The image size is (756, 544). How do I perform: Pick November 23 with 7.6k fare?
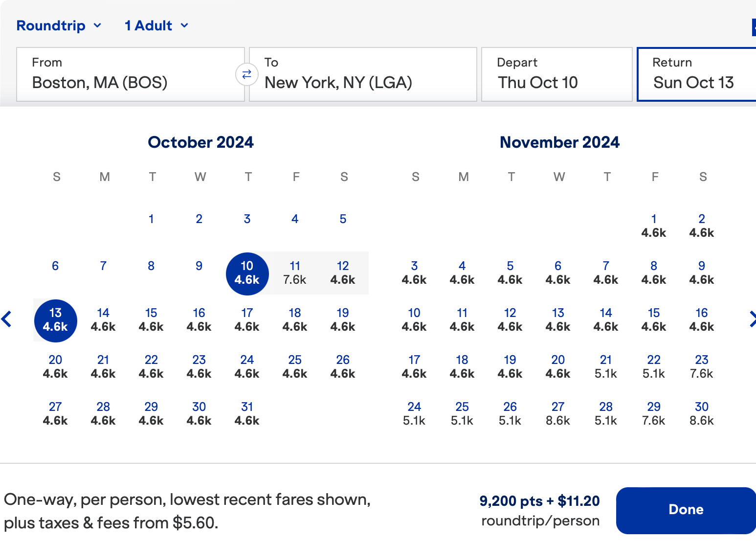pos(702,366)
